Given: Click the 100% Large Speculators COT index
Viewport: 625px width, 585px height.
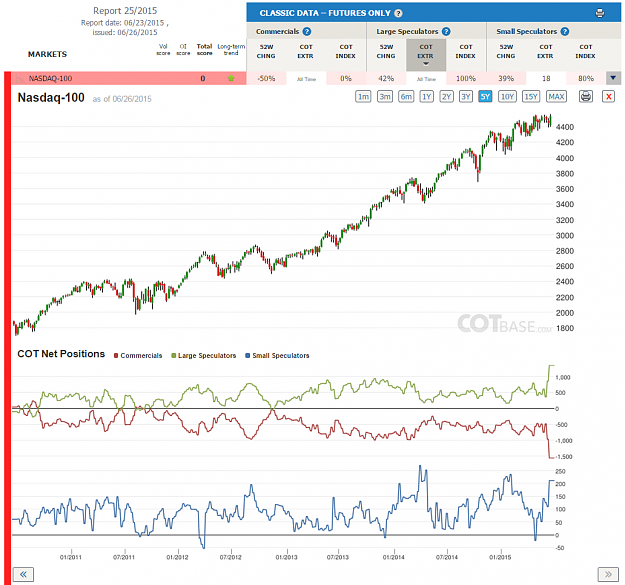Looking at the screenshot, I should coord(466,79).
